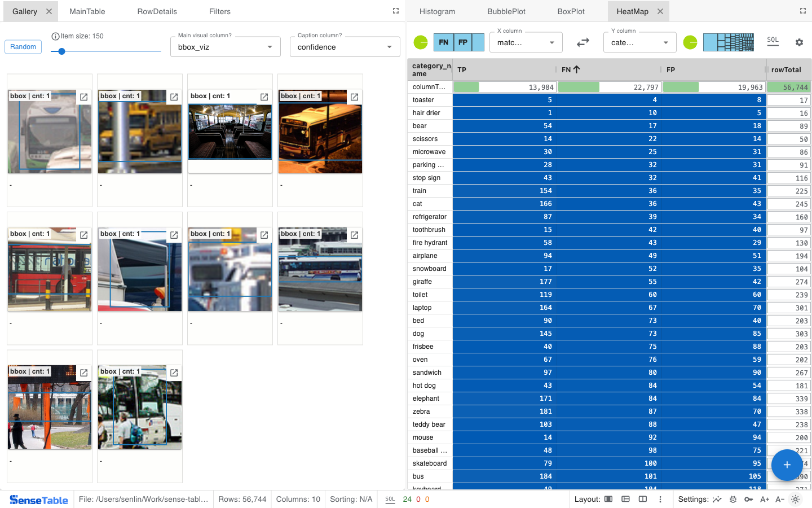
Task: Click the bug debug icon in Settings
Action: pos(733,500)
